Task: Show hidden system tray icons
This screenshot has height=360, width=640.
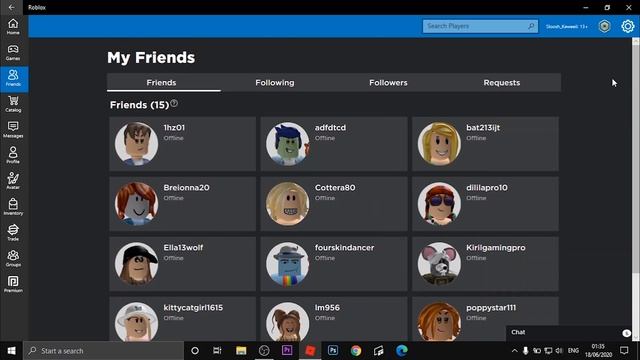Action: tap(514, 351)
